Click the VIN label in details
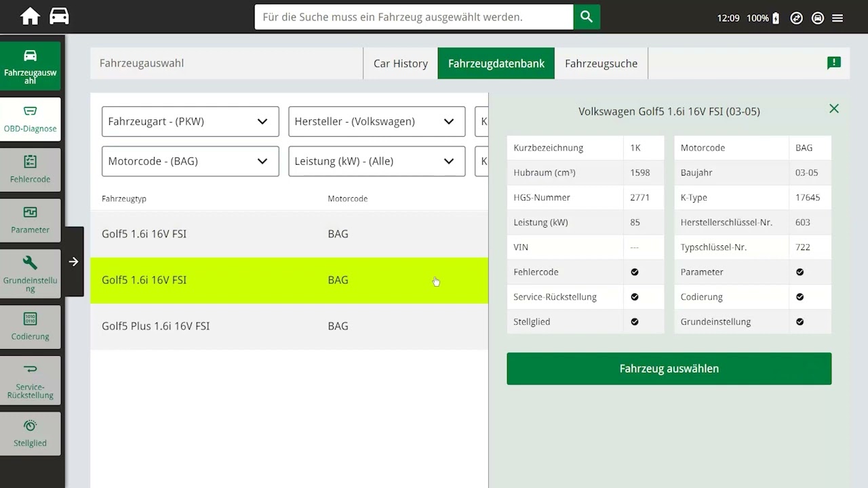The height and width of the screenshot is (488, 868). [x=521, y=247]
